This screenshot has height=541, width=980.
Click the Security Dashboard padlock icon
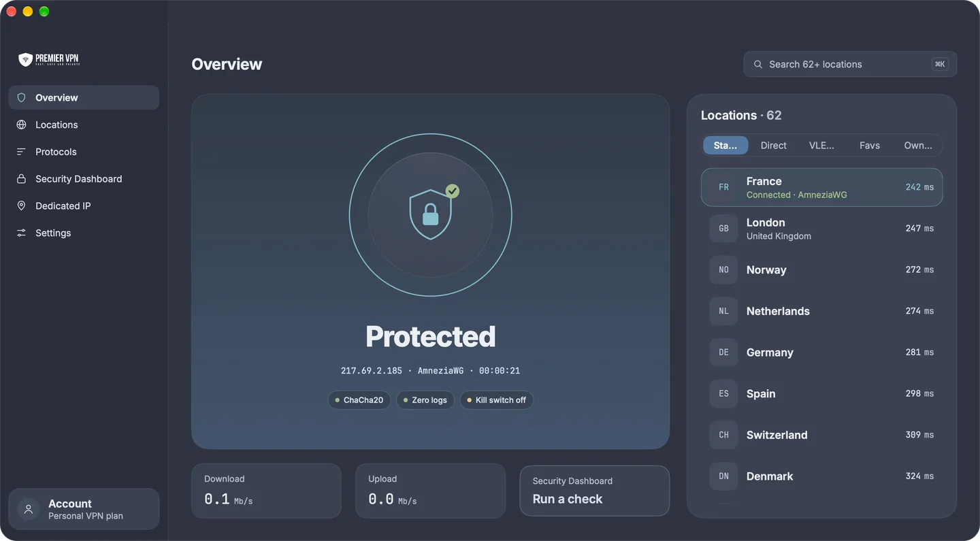(21, 179)
